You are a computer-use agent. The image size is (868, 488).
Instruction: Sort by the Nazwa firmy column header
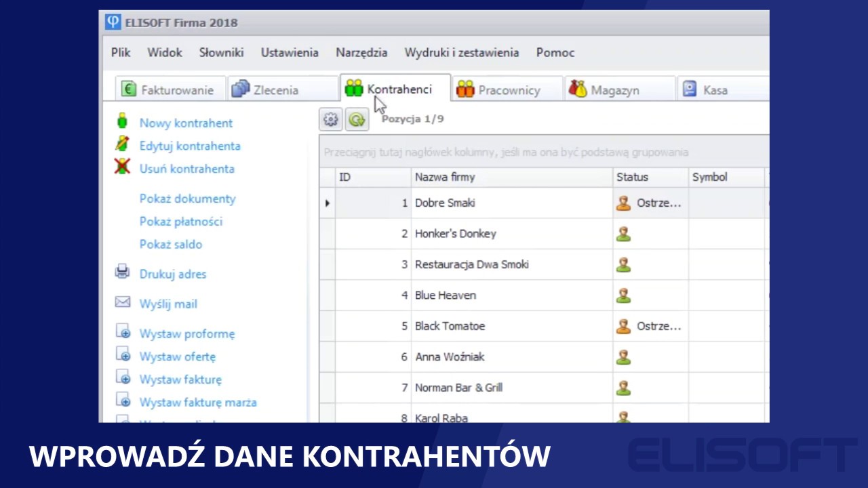(x=512, y=177)
